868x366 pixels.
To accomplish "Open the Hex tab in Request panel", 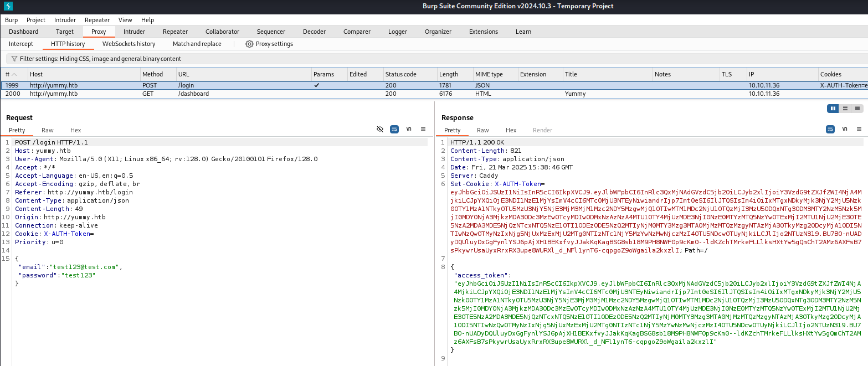I will pos(75,130).
